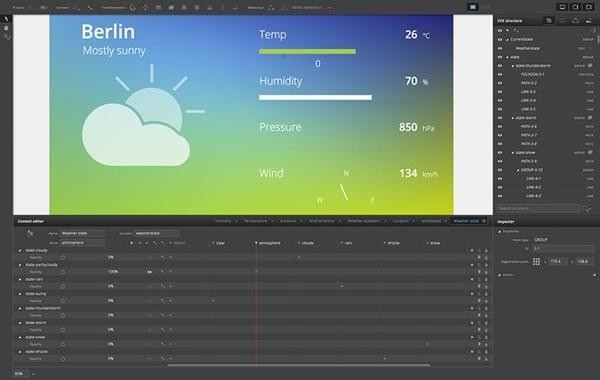Collapse the state-rain row
The image size is (600, 380).
click(x=20, y=279)
